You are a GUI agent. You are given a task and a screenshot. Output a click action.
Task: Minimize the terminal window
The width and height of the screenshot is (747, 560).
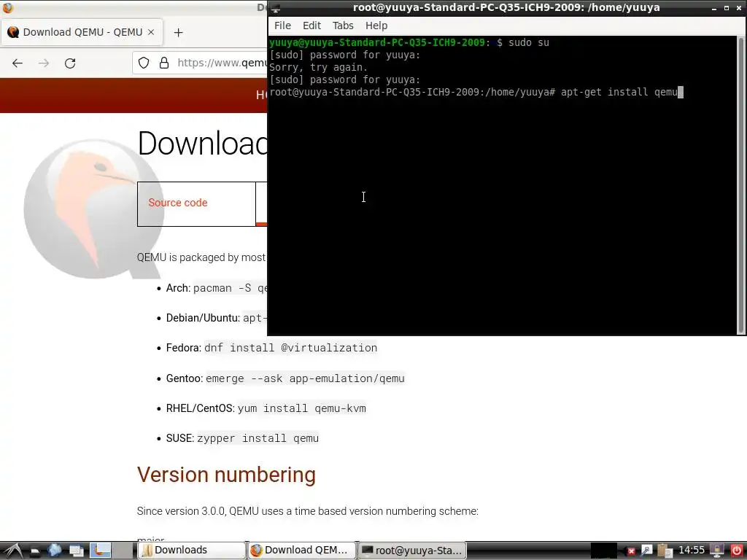coord(713,8)
